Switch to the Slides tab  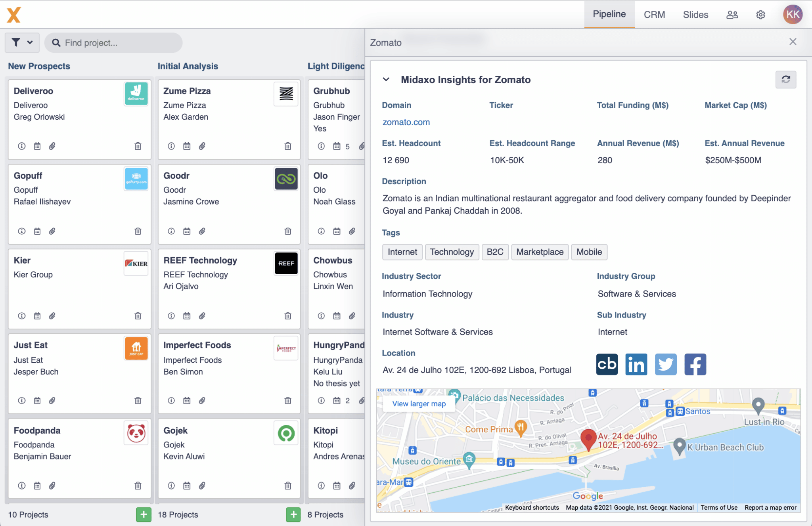point(695,15)
